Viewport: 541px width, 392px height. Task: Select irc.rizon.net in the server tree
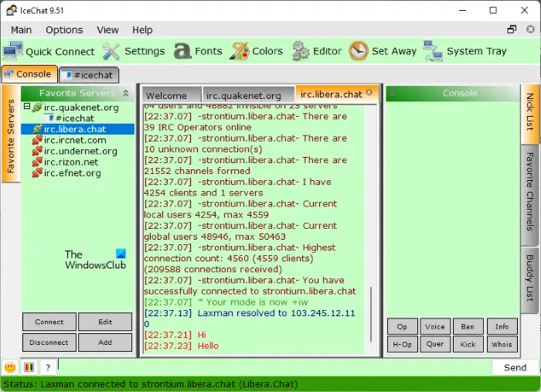pos(71,162)
